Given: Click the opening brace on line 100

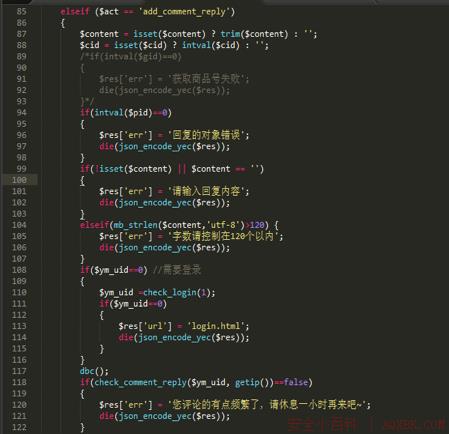Looking at the screenshot, I should 82,180.
